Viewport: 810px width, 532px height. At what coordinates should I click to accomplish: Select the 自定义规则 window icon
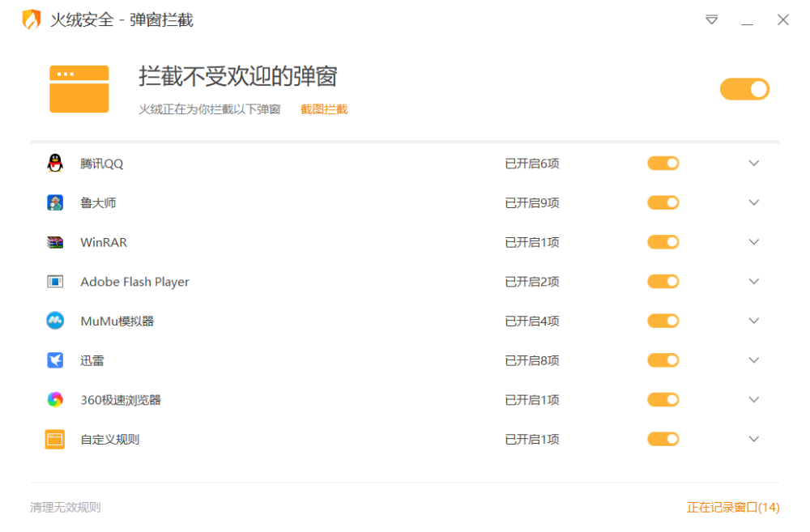55,439
